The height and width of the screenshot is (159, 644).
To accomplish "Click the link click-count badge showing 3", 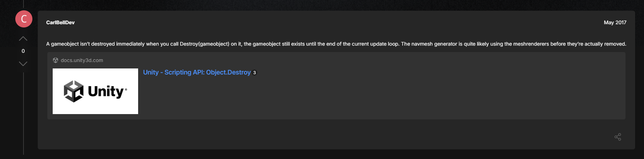I will pos(255,73).
